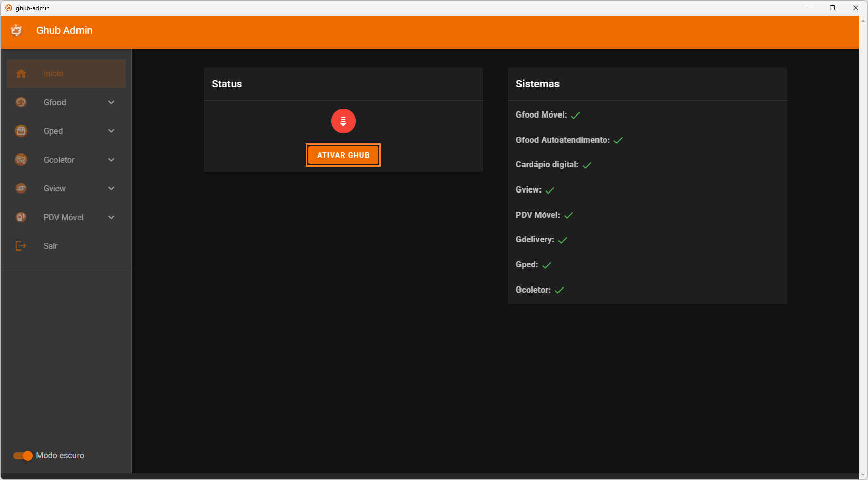Click the Gdelivery: label
This screenshot has width=868, height=480.
(535, 239)
